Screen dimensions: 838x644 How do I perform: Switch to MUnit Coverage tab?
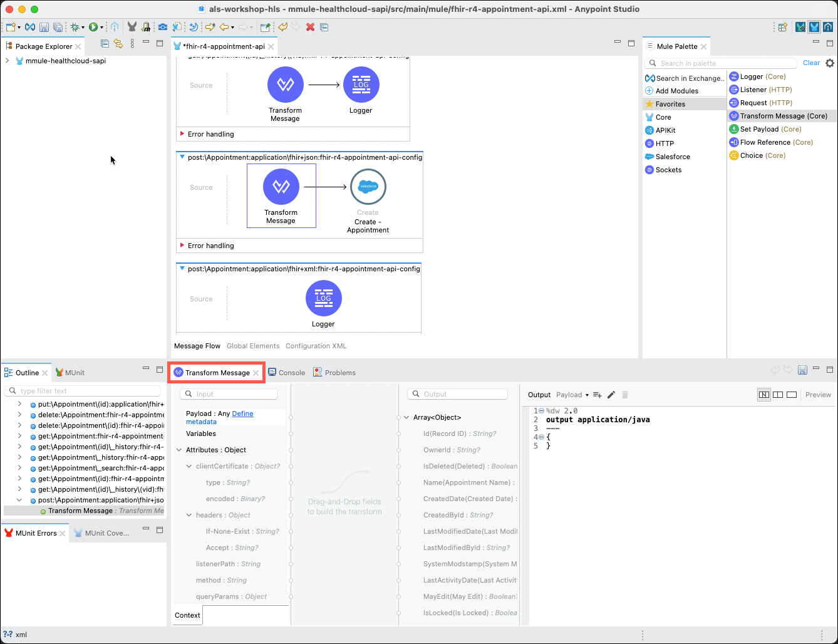click(x=101, y=533)
